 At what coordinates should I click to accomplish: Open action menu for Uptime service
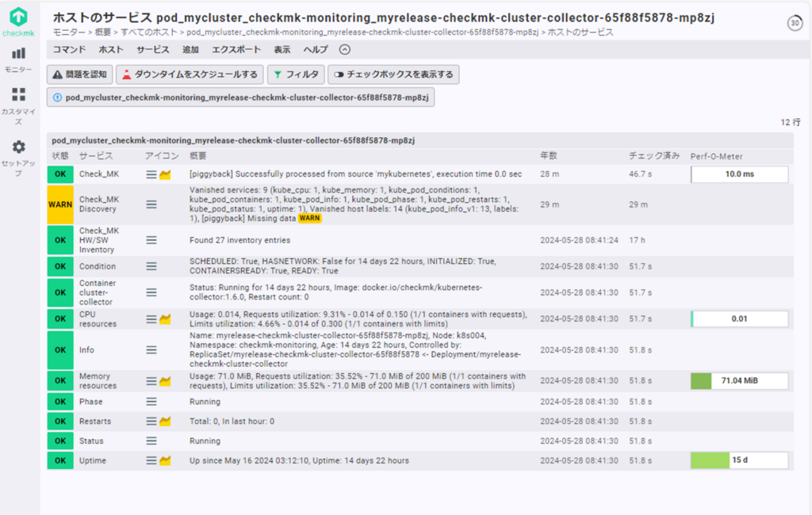151,460
